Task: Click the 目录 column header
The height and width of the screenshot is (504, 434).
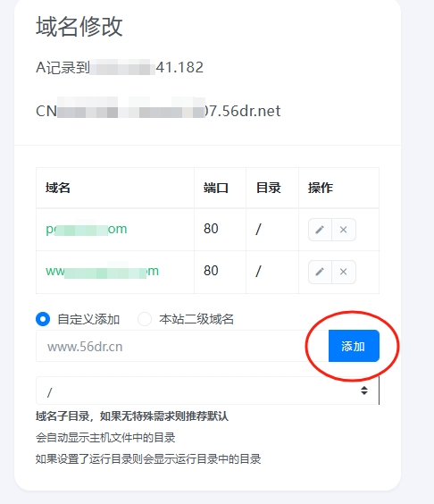Action: [268, 188]
